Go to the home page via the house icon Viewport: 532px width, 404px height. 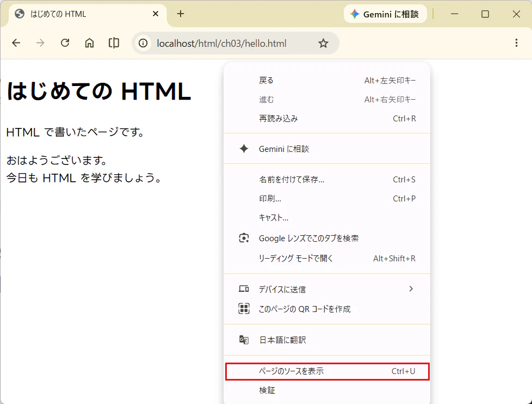[89, 43]
